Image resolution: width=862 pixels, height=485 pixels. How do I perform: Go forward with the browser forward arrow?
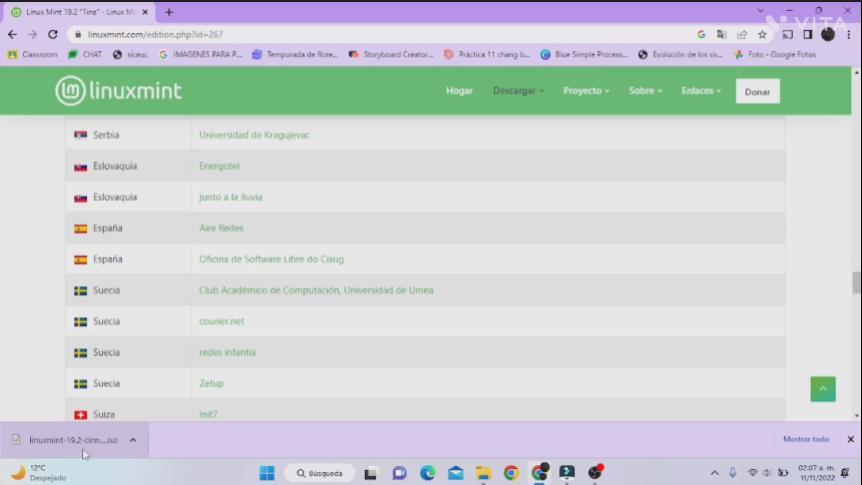32,34
